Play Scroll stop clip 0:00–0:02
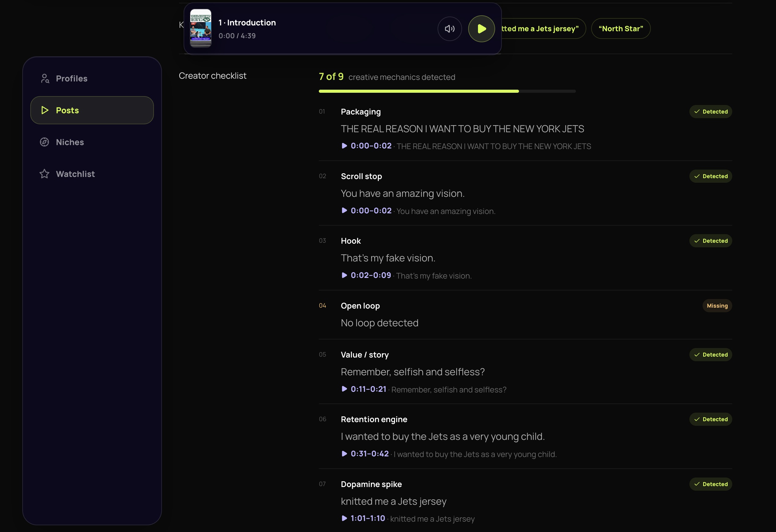The width and height of the screenshot is (776, 532). click(367, 211)
